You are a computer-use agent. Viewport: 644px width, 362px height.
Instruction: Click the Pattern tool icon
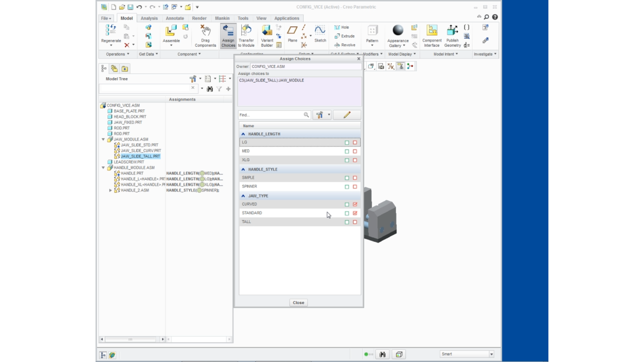tap(372, 31)
